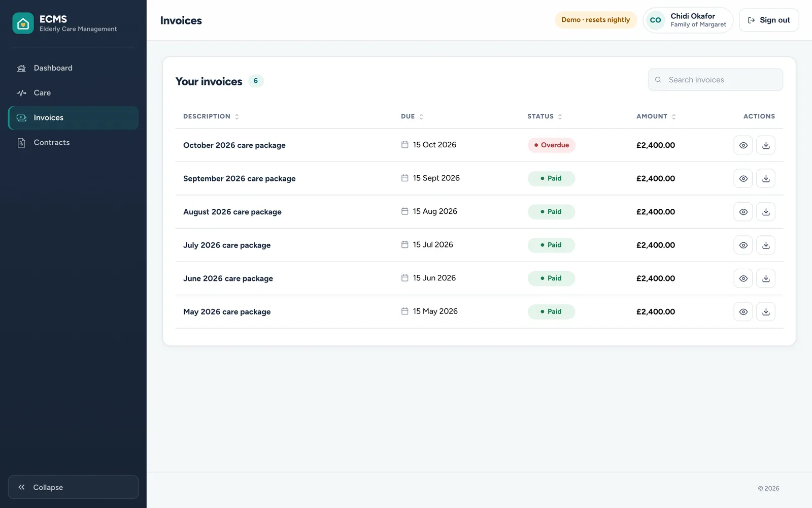Collapse the sidebar
This screenshot has width=812, height=508.
click(x=73, y=487)
